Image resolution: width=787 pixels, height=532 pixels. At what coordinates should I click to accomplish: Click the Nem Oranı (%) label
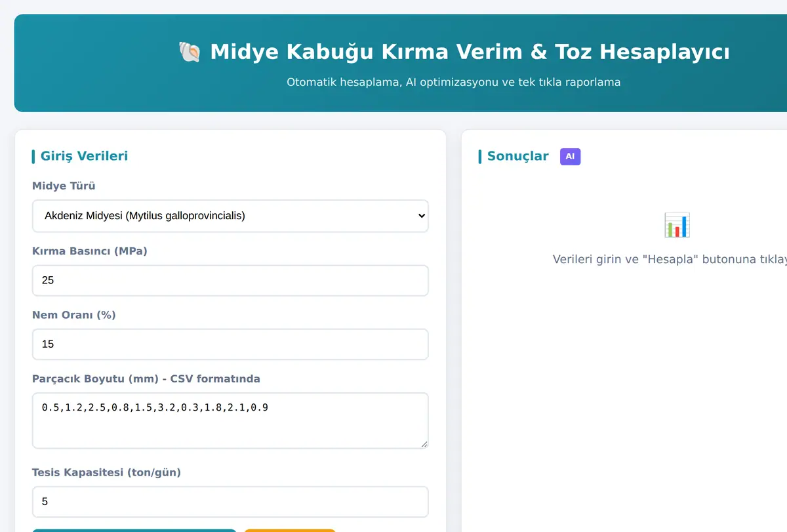point(74,315)
